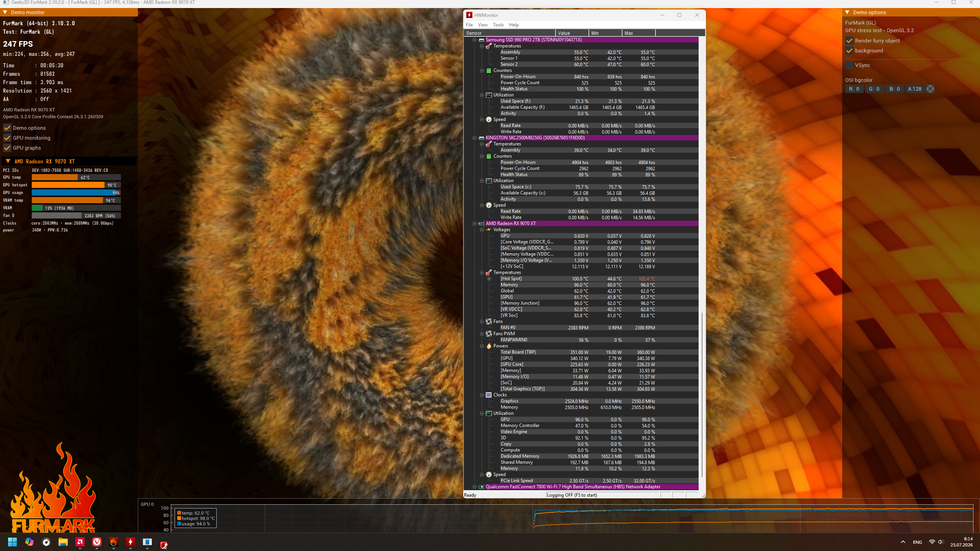Click the Min column header
This screenshot has height=551, width=980.
click(605, 33)
